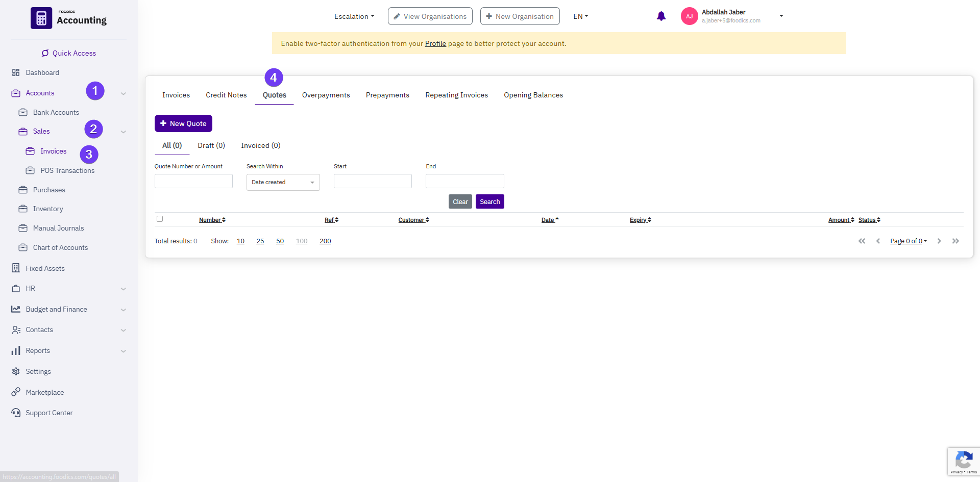Open the Search Within date created dropdown
This screenshot has height=482, width=980.
pos(283,182)
